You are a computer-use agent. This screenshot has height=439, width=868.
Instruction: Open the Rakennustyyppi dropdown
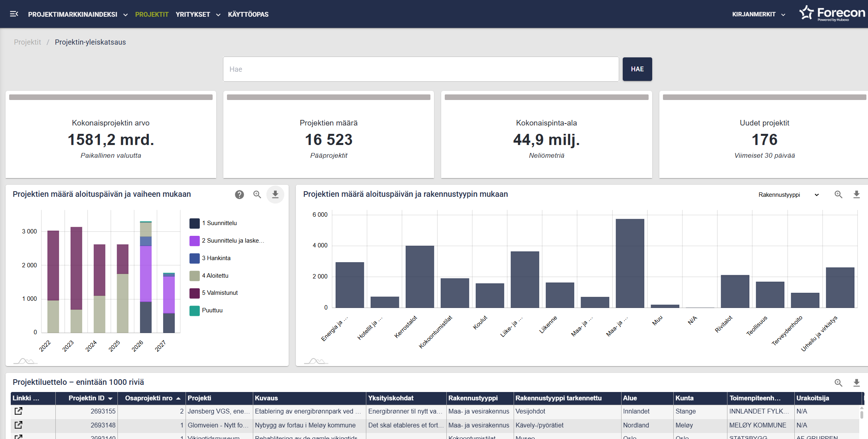[x=788, y=194]
